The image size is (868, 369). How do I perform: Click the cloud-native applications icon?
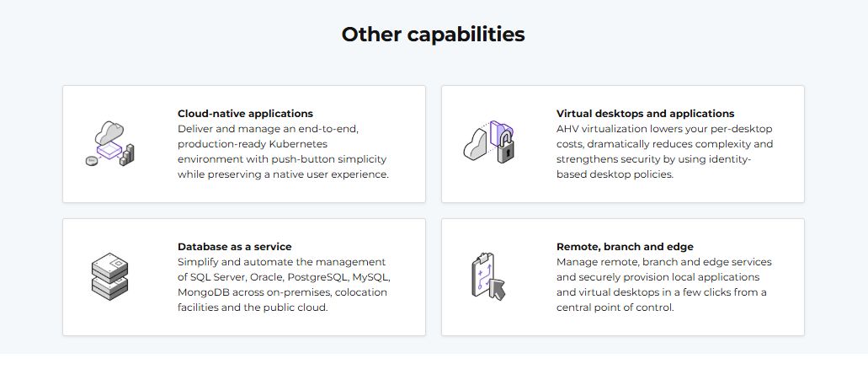pyautogui.click(x=110, y=143)
